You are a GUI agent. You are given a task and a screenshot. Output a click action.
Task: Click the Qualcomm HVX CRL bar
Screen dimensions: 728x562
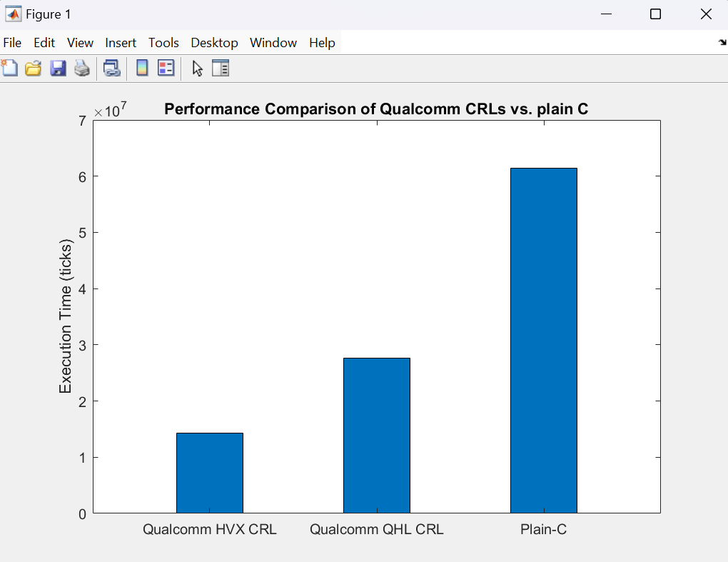click(x=209, y=473)
